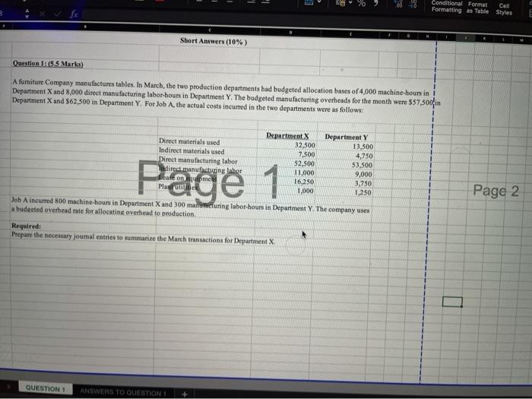Click the Accounting currency format icon
The height and width of the screenshot is (399, 532).
click(340, 3)
